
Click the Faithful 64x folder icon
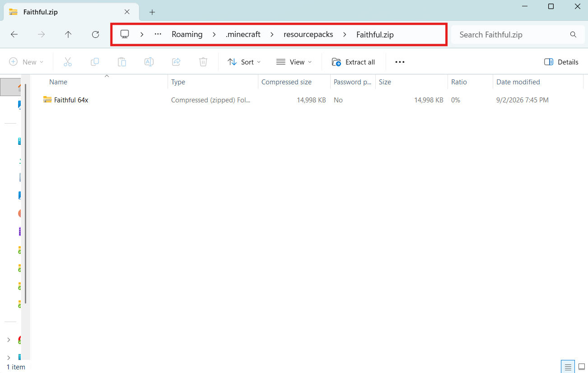(47, 100)
